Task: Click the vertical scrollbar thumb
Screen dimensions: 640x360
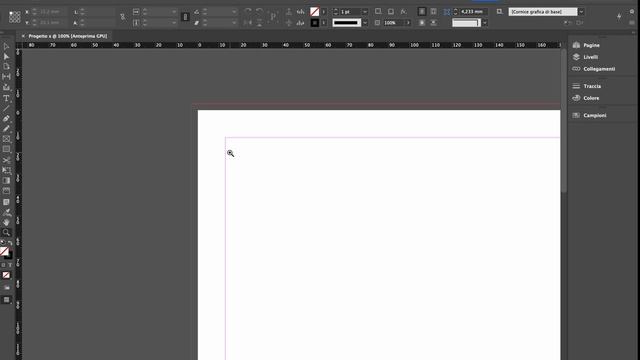Action: click(564, 120)
